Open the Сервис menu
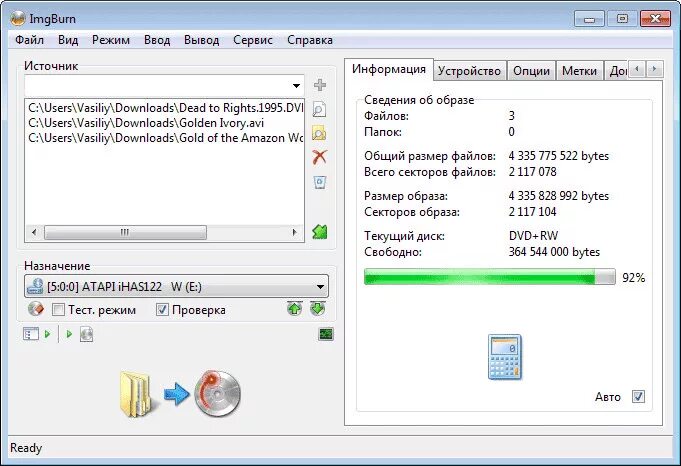Image resolution: width=681 pixels, height=466 pixels. tap(253, 40)
